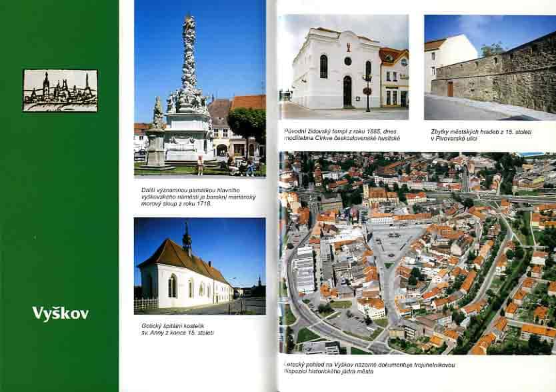
Task: Toggle the green left panel of the spread
Action: click(x=60, y=200)
